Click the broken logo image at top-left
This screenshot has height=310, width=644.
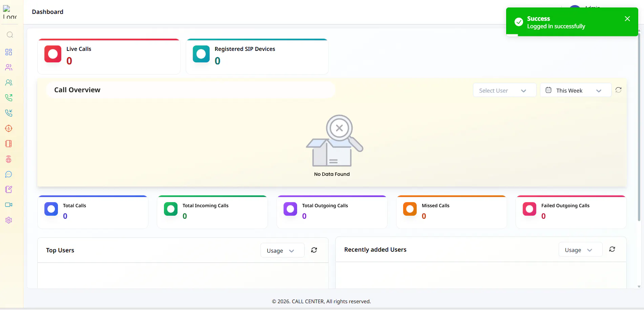pyautogui.click(x=10, y=12)
